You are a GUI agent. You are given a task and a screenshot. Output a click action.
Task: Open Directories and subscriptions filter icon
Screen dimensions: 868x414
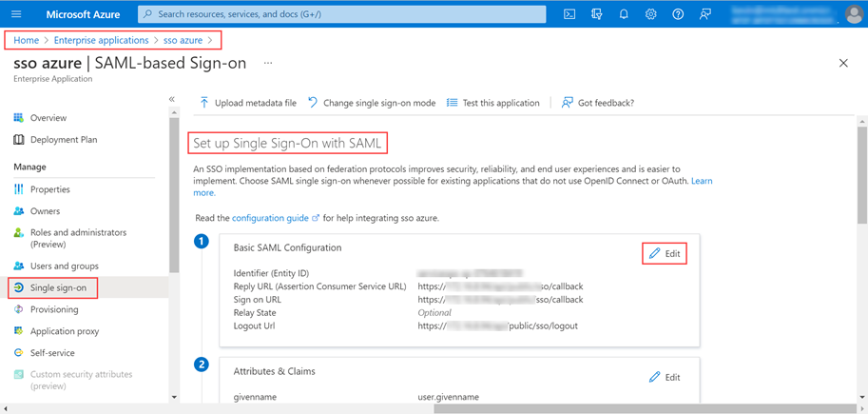pyautogui.click(x=596, y=14)
